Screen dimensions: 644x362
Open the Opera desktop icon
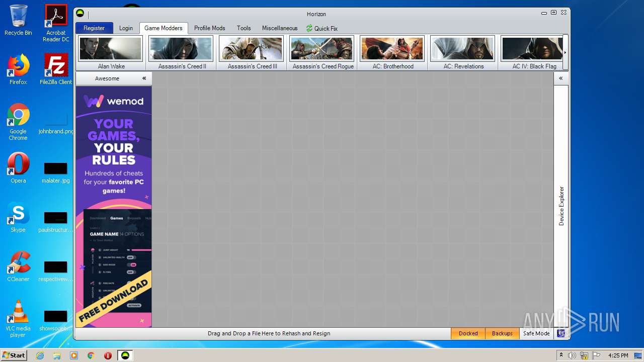(18, 168)
